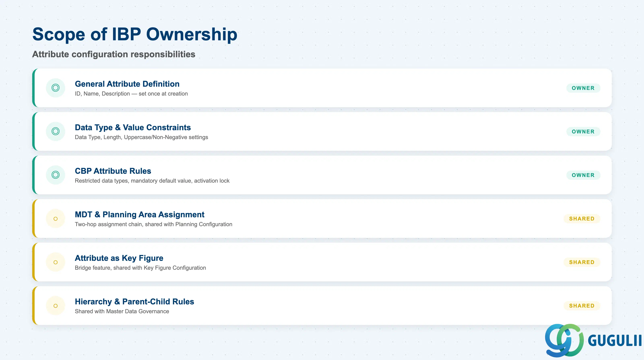
Task: Click the Gugulii swirl logo icon
Action: tap(564, 340)
